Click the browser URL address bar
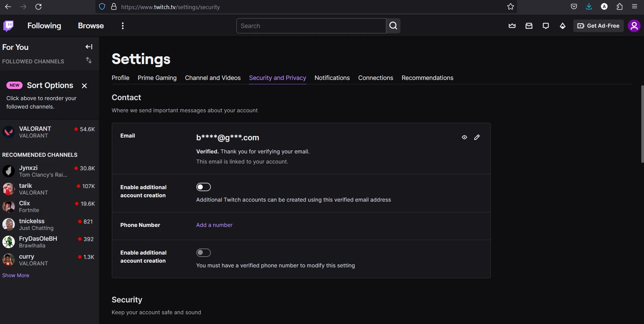The width and height of the screenshot is (644, 324). (307, 7)
